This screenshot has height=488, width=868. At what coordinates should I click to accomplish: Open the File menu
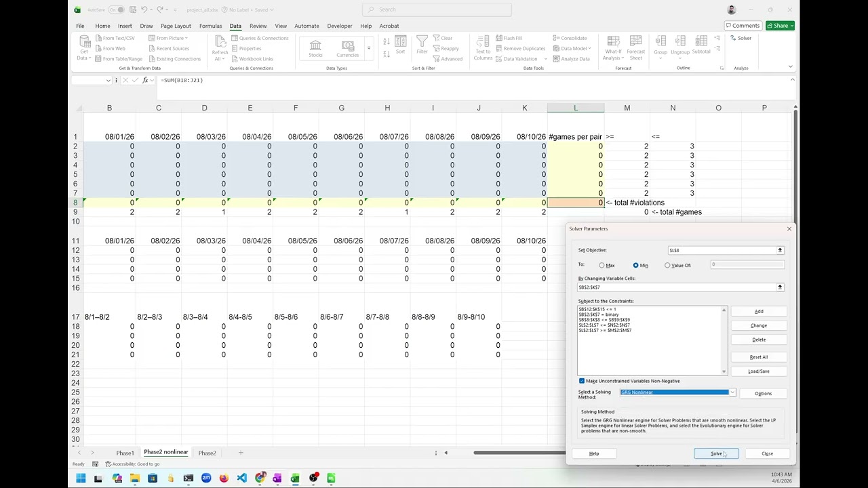80,26
